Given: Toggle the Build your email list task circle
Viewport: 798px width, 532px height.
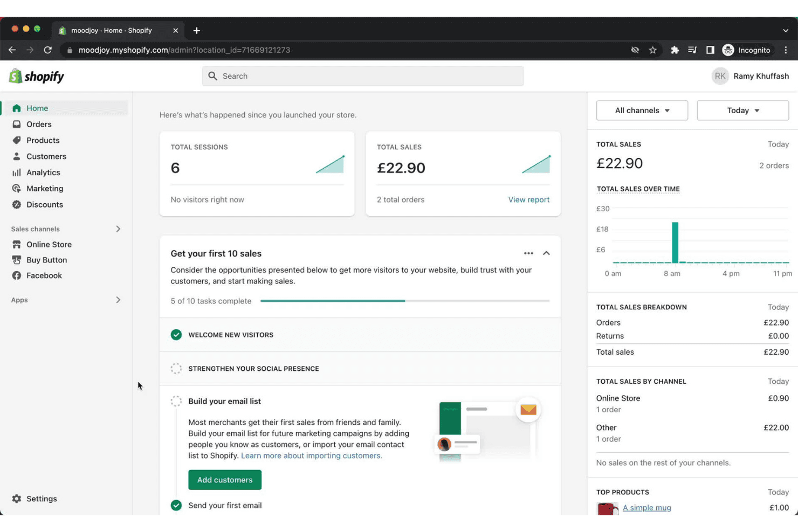Looking at the screenshot, I should (176, 401).
